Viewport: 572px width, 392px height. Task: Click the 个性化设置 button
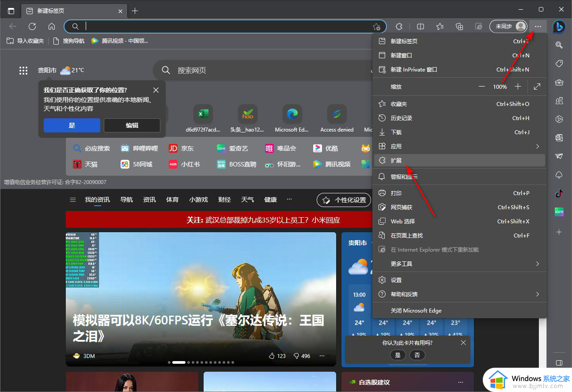(344, 200)
